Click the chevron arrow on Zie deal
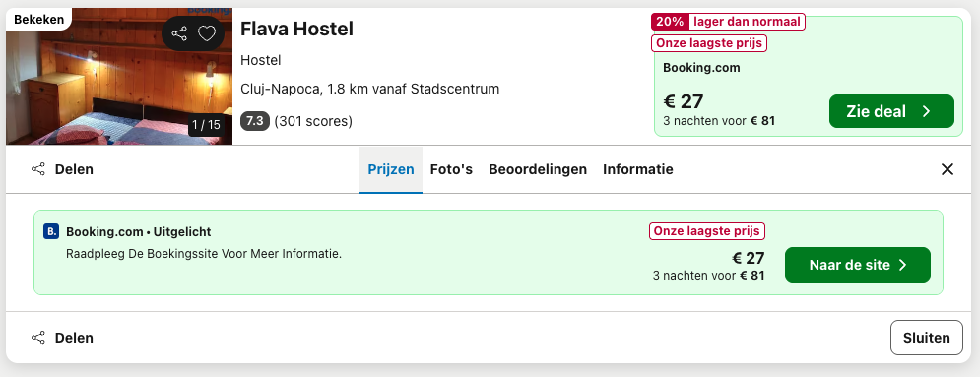The width and height of the screenshot is (980, 377). [926, 112]
